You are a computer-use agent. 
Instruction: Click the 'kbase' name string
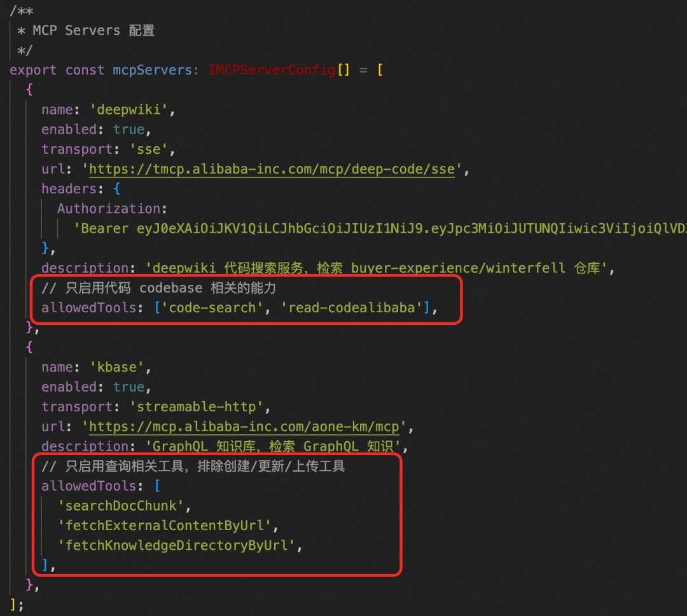pyautogui.click(x=117, y=367)
